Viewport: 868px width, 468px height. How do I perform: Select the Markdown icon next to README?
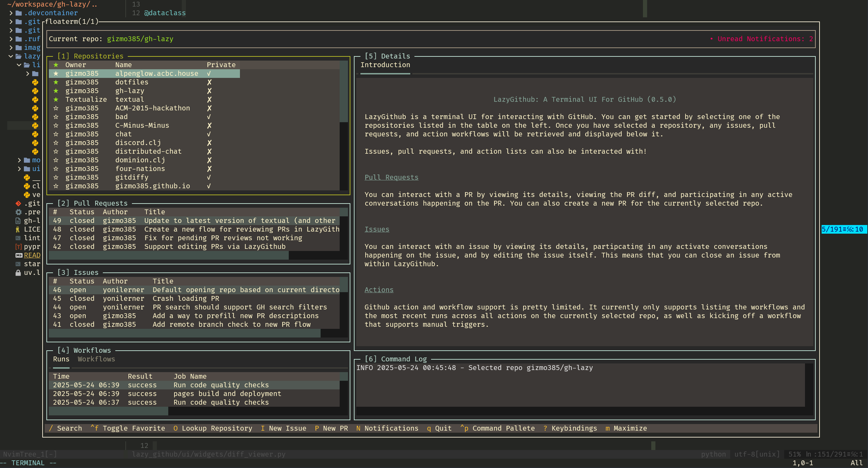point(19,255)
